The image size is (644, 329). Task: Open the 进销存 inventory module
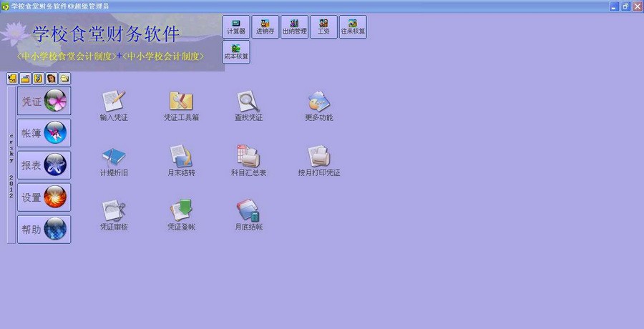[265, 27]
